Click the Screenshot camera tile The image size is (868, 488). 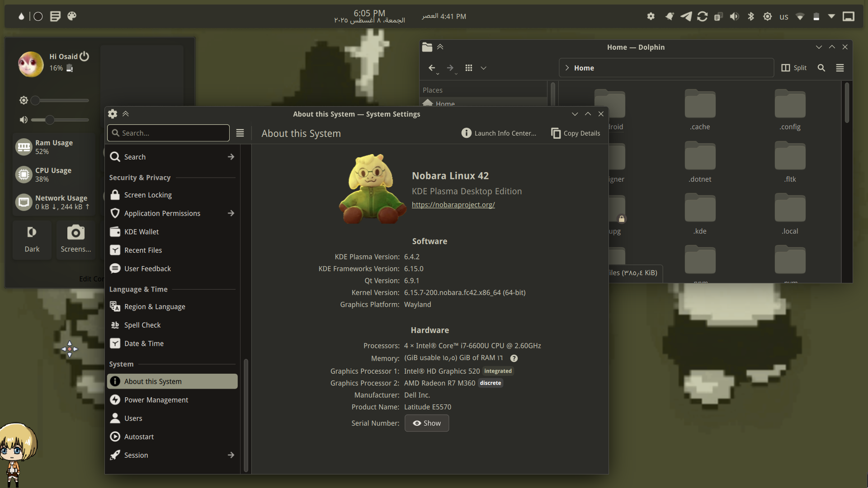click(x=76, y=240)
